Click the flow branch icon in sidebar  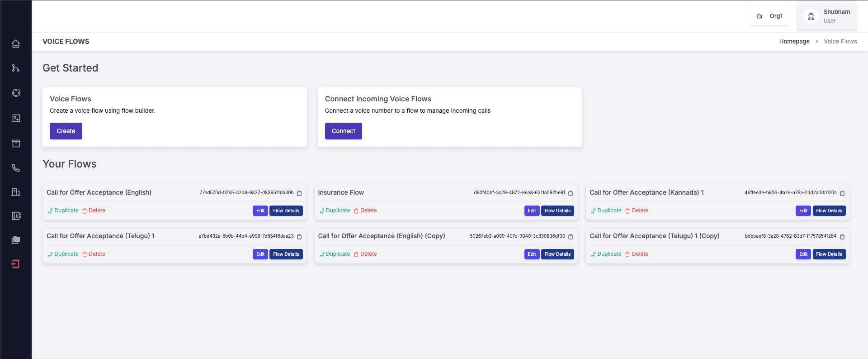[x=16, y=68]
